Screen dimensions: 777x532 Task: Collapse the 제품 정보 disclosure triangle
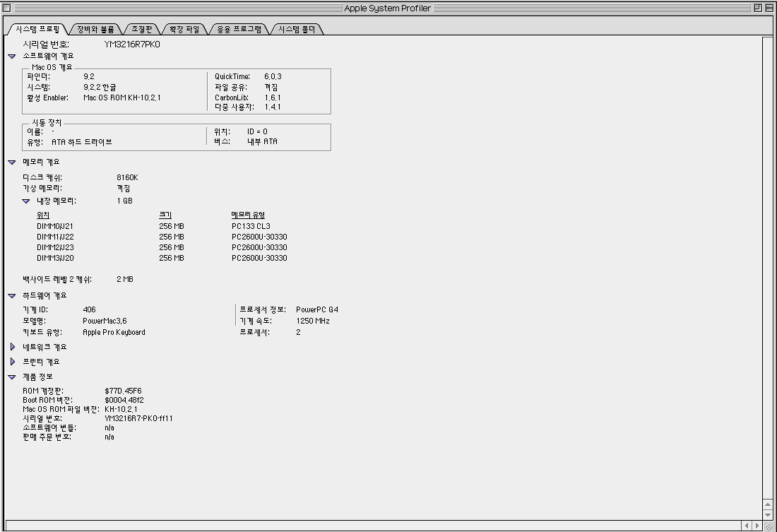click(12, 377)
